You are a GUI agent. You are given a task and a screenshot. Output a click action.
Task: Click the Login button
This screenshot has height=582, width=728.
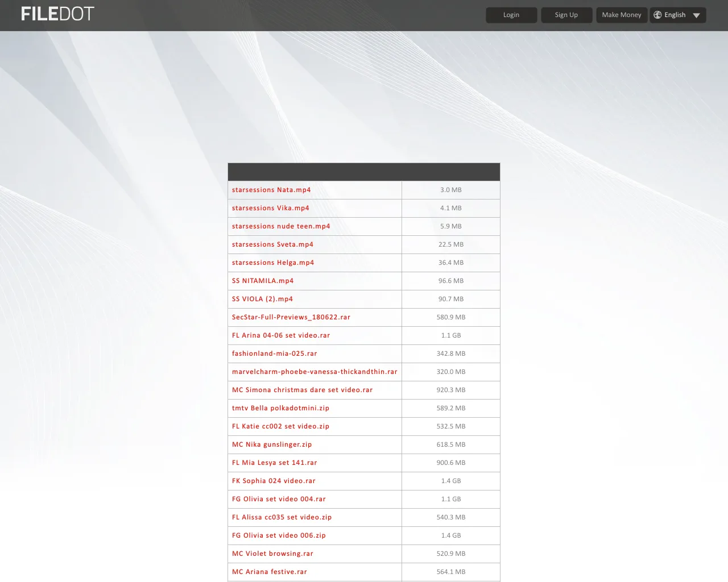pos(511,15)
